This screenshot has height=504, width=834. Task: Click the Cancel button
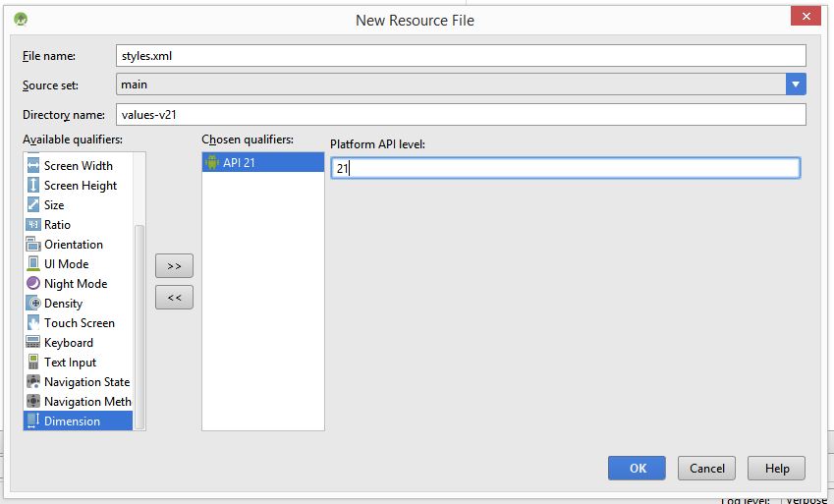[x=706, y=469]
